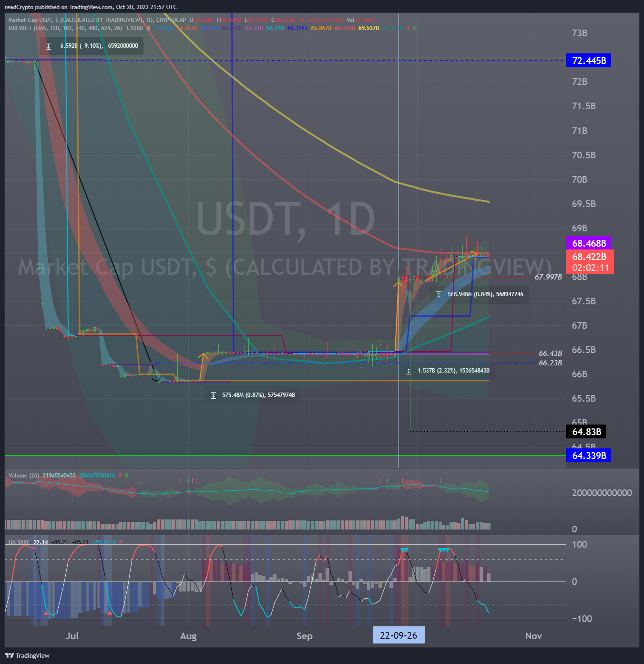The height and width of the screenshot is (664, 644).
Task: Click the 66.5B price axis label
Action: click(584, 350)
